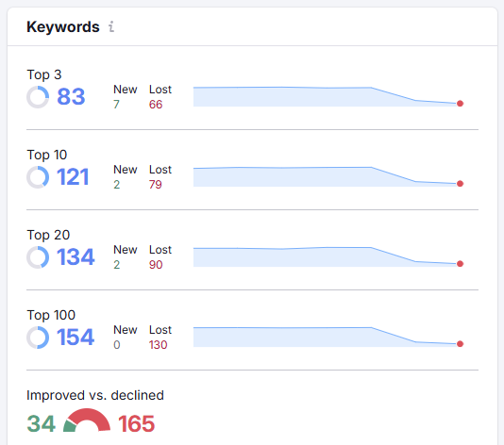Screen dimensions: 504x445
Task: Click Top 20 new keywords value 2
Action: pyautogui.click(x=117, y=265)
